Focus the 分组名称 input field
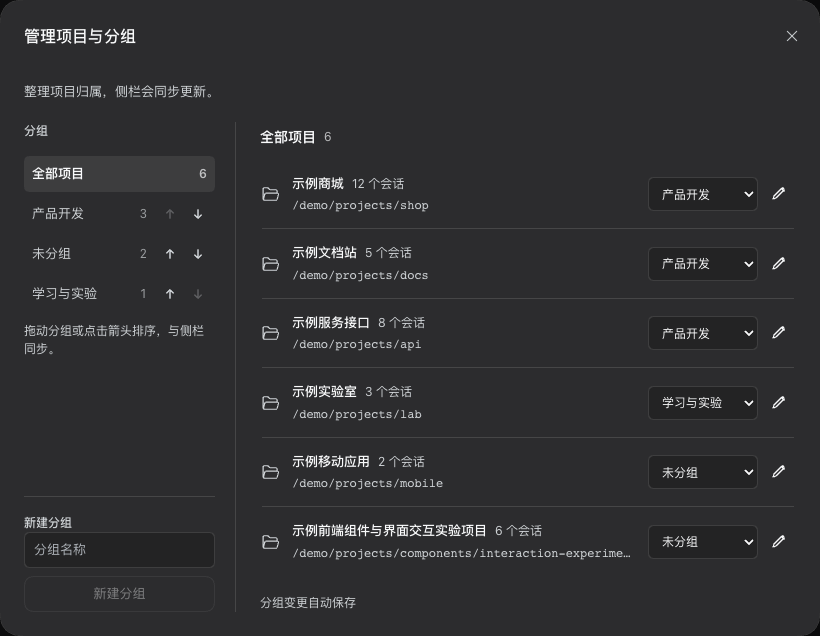 (119, 550)
